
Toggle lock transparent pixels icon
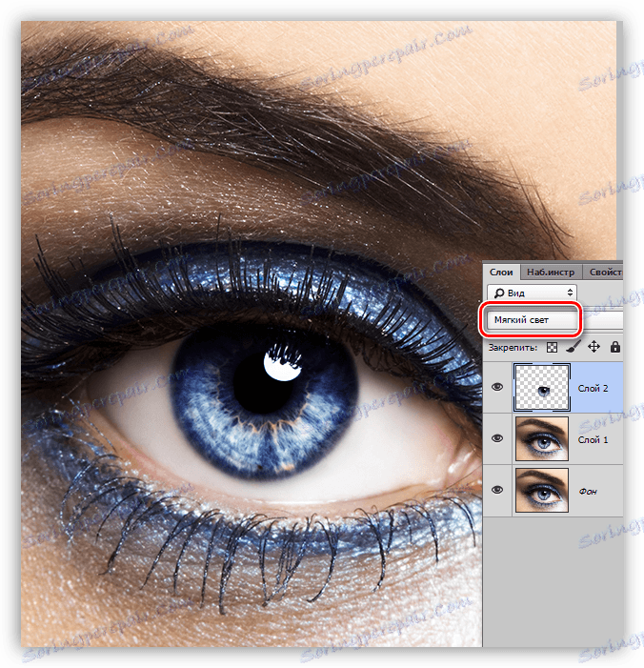pos(552,347)
